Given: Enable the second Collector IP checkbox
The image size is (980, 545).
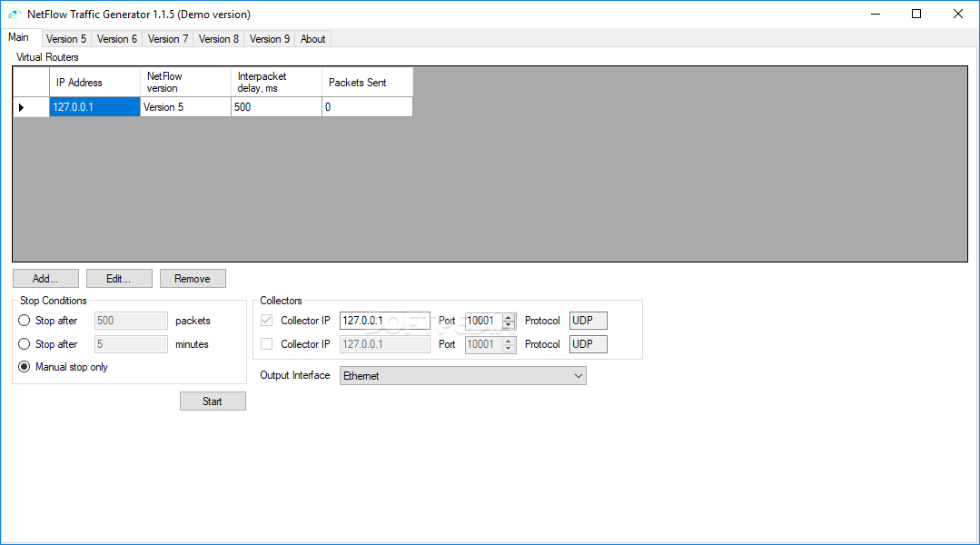Looking at the screenshot, I should click(267, 344).
